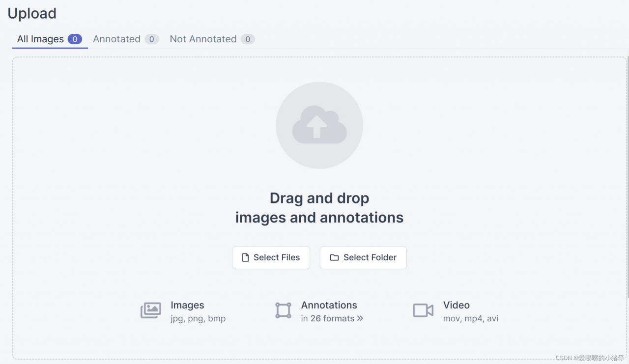
Task: Expand the annotation formats double chevron
Action: click(360, 318)
